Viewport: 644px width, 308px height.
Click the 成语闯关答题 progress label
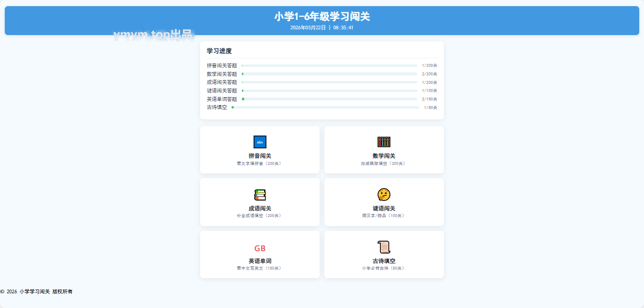pos(222,82)
